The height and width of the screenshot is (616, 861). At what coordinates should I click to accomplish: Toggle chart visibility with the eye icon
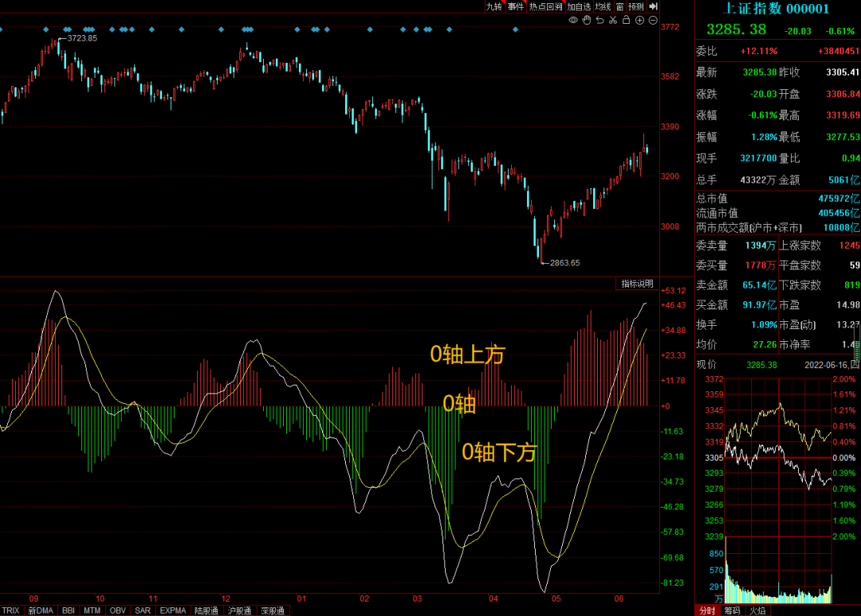coord(572,20)
